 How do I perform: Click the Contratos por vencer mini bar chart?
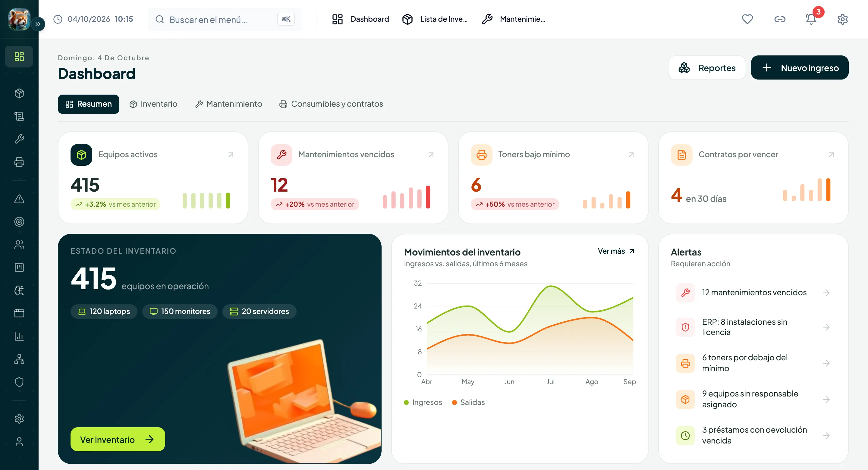click(807, 190)
